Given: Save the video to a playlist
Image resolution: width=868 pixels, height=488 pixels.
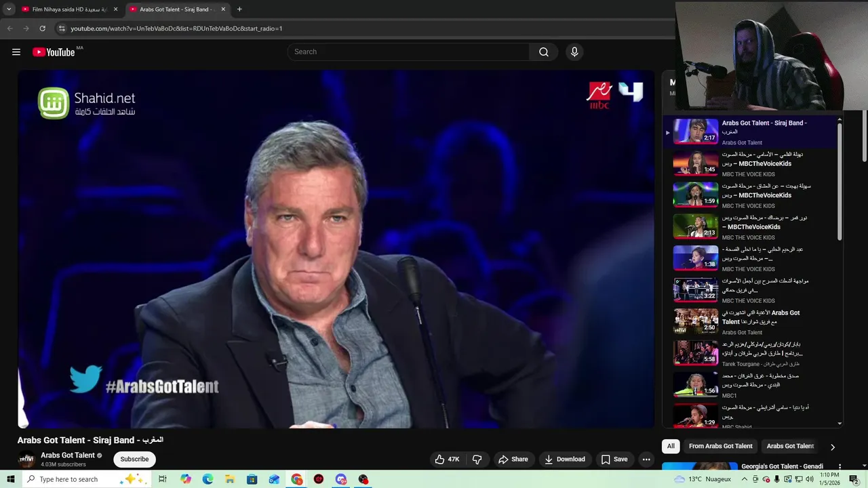Looking at the screenshot, I should pyautogui.click(x=614, y=460).
